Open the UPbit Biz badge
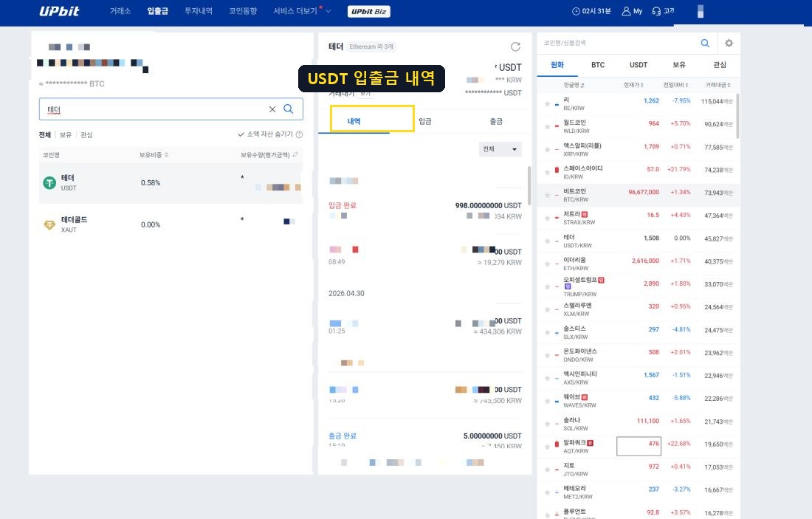 tap(368, 11)
